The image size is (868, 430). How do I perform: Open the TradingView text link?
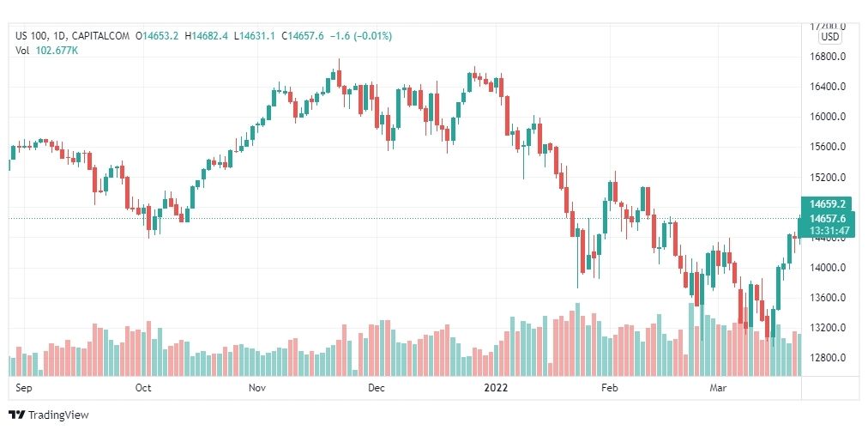(58, 415)
